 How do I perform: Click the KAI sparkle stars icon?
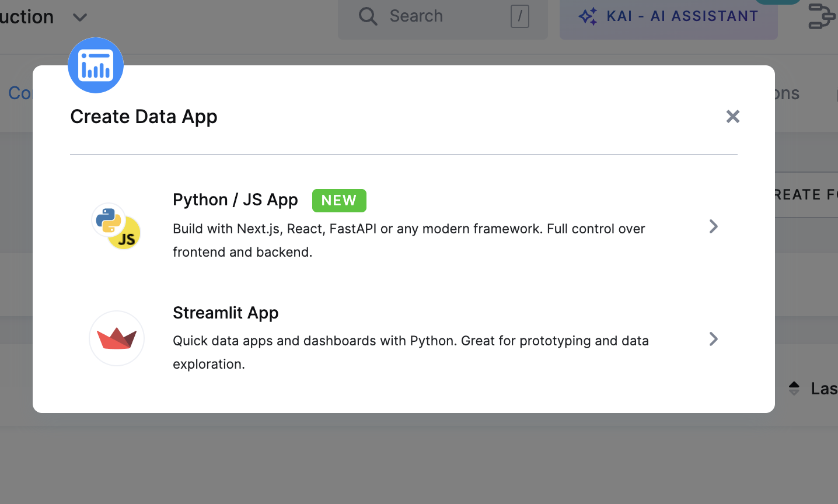point(588,16)
